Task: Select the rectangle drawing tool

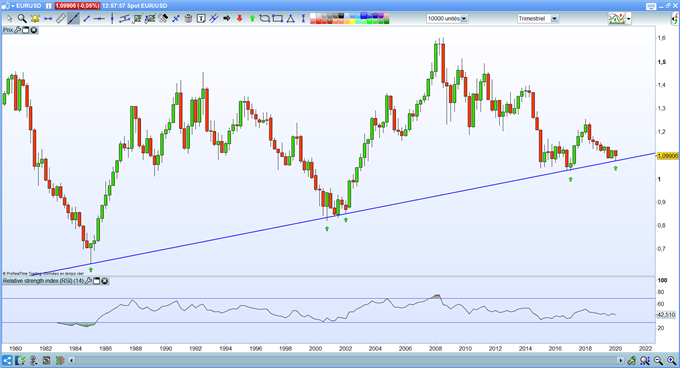Action: (278, 19)
